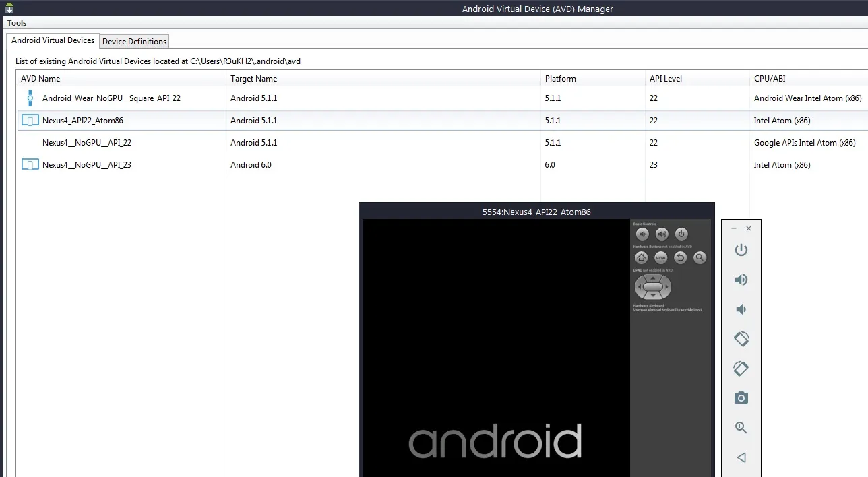Select the Nexus4__NoGPU__API_23 row
The width and height of the screenshot is (868, 477).
coord(442,165)
